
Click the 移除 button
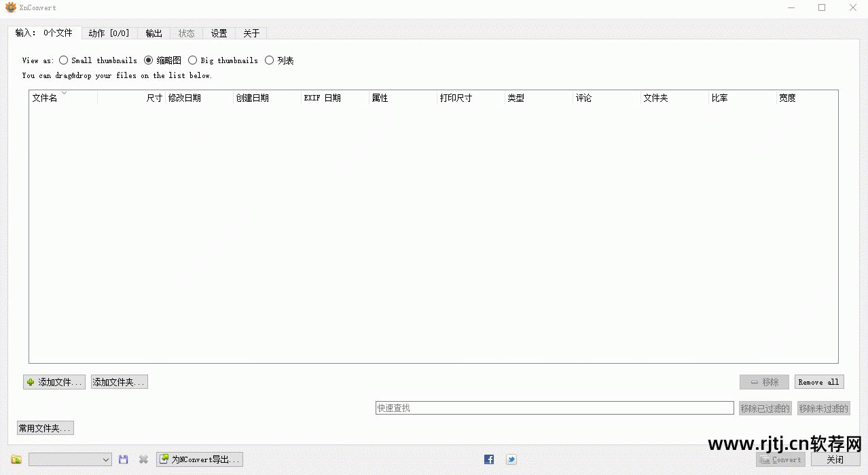coord(764,382)
